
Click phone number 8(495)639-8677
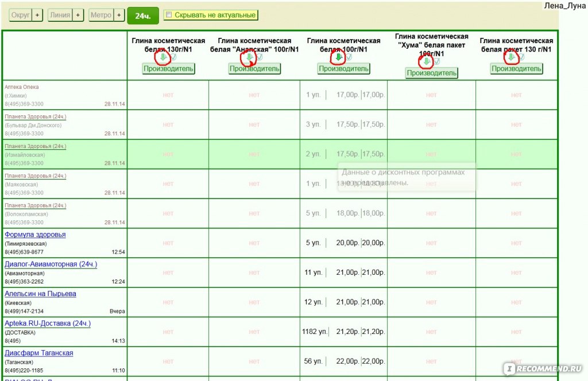point(24,252)
